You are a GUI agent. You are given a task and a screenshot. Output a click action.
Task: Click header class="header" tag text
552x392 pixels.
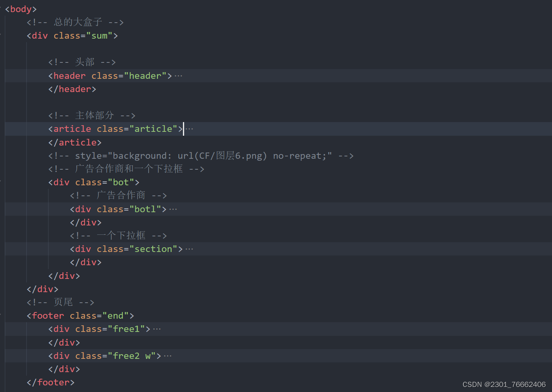(x=110, y=76)
